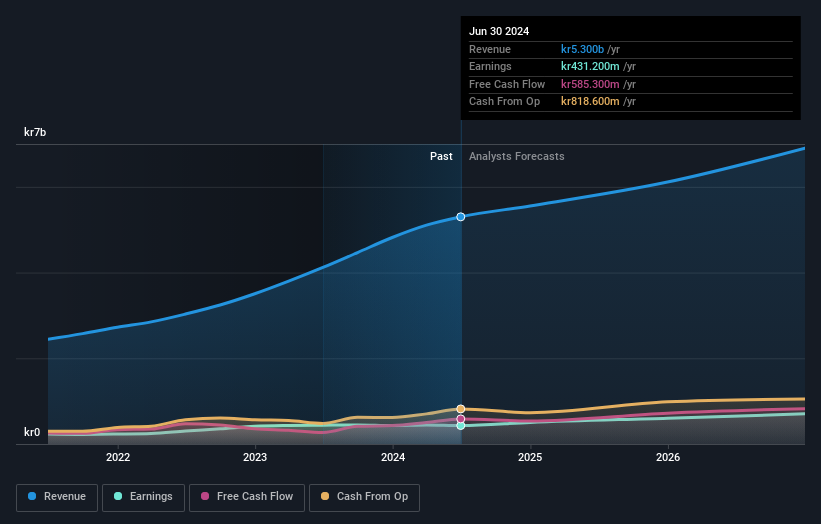
Task: Click the Earnings row label in tooltip
Action: [490, 66]
